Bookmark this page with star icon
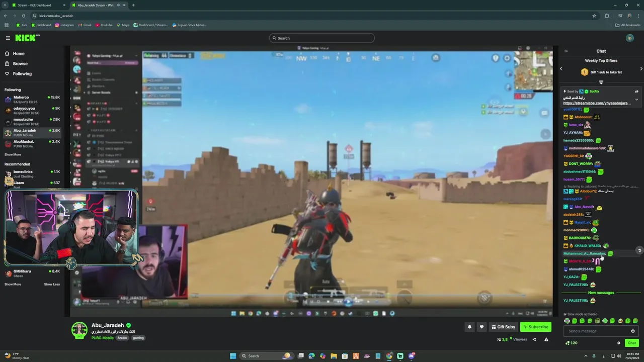 (x=594, y=16)
